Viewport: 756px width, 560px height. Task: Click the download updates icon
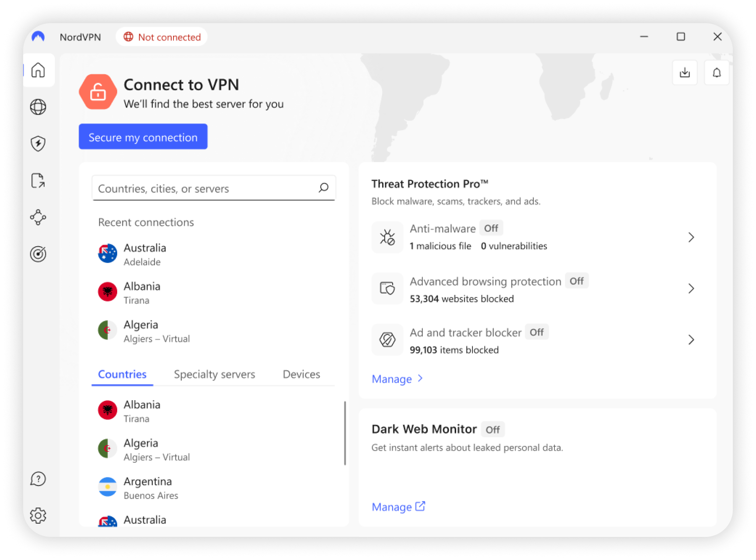coord(685,73)
